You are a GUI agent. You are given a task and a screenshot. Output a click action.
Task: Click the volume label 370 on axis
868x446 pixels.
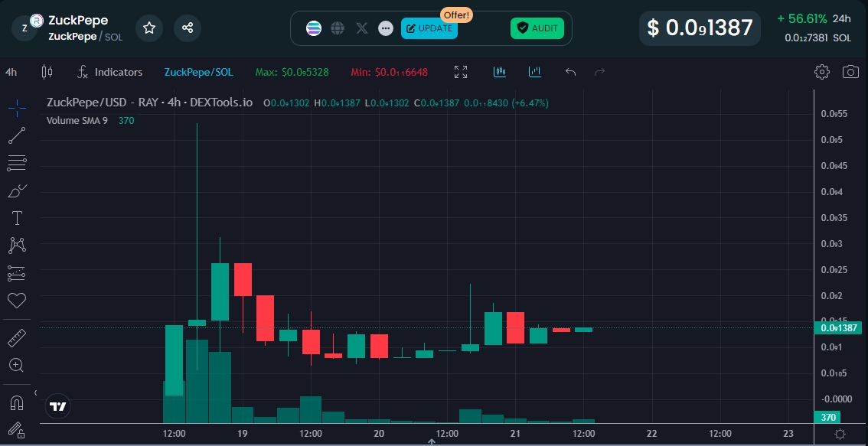[827, 417]
